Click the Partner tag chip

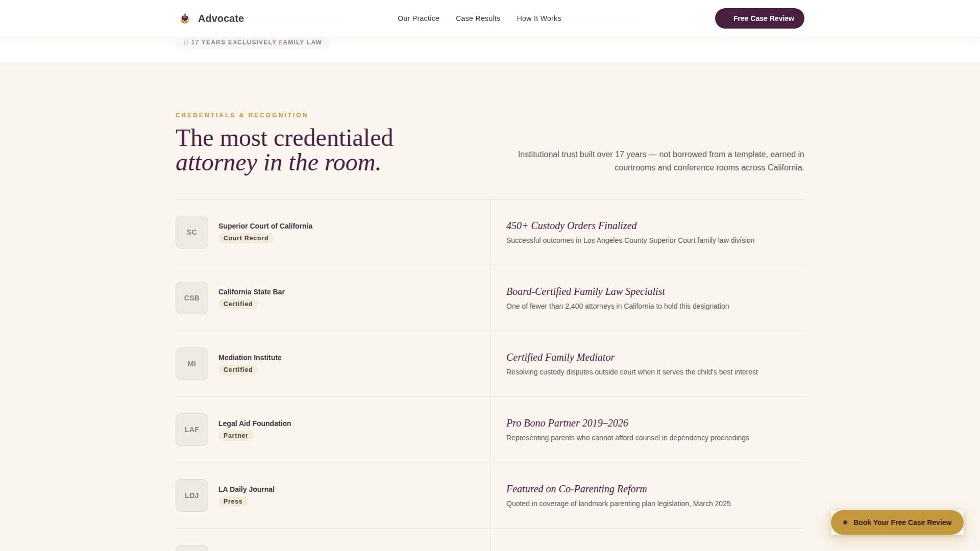(x=236, y=435)
